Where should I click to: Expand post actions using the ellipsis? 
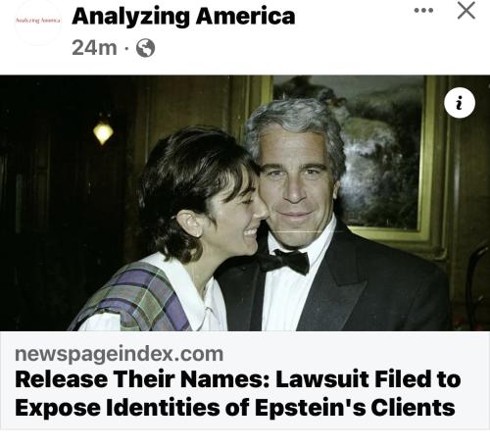[423, 11]
